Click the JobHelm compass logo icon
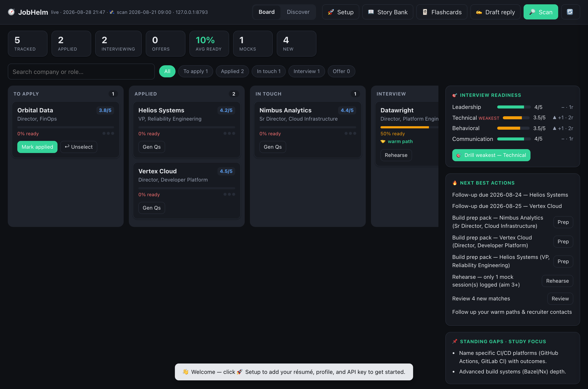The height and width of the screenshot is (389, 588). (x=11, y=12)
